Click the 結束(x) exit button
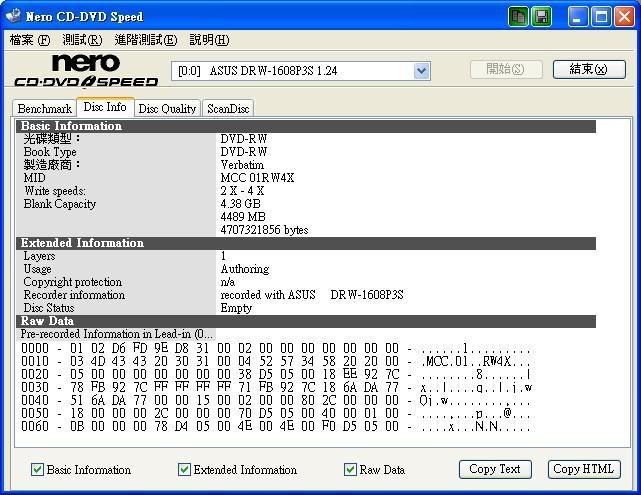This screenshot has height=495, width=641. (x=589, y=69)
